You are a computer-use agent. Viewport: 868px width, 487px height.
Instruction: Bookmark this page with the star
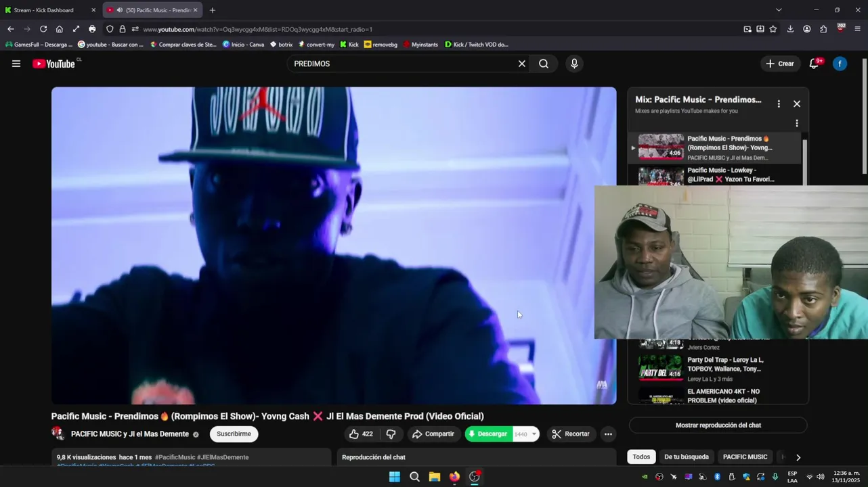coord(773,29)
